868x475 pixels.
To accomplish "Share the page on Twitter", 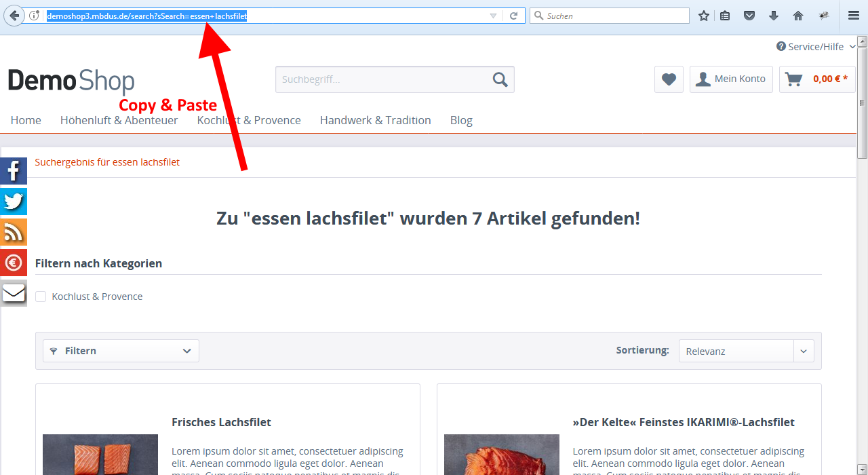I will point(13,201).
